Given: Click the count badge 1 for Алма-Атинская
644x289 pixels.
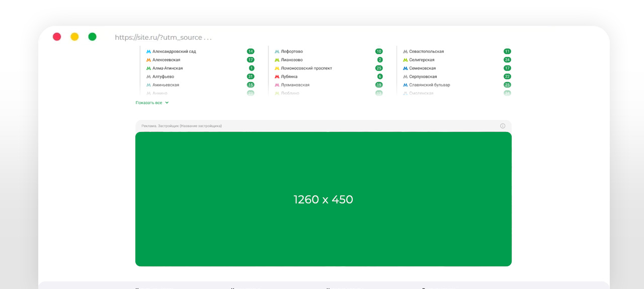Looking at the screenshot, I should click(252, 68).
